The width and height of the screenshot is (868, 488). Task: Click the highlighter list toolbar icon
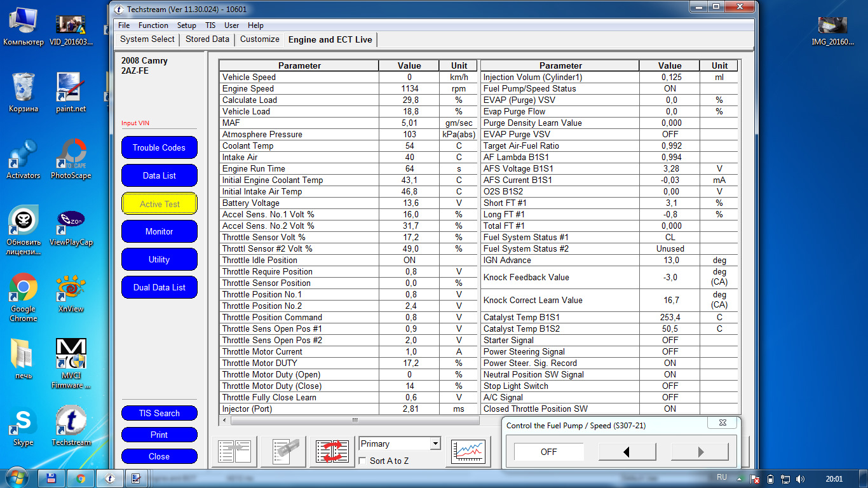(284, 452)
